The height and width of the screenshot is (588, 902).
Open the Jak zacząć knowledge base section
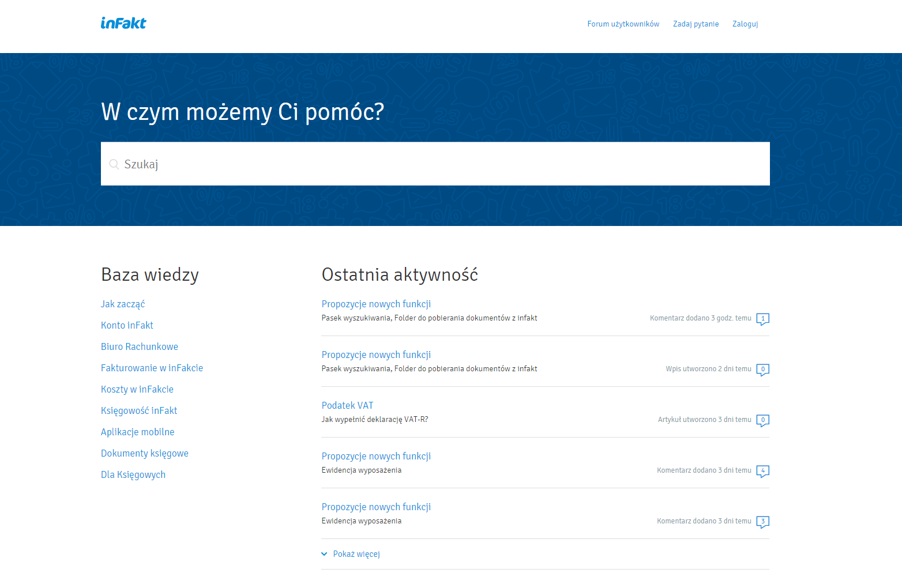123,304
